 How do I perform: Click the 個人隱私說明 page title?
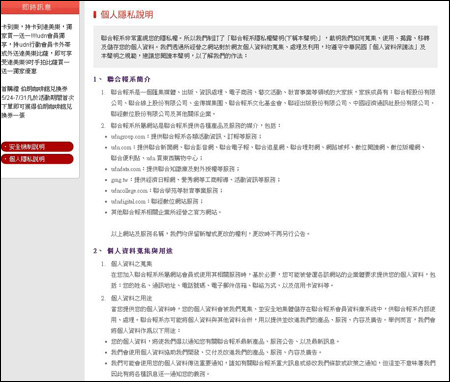[x=127, y=15]
